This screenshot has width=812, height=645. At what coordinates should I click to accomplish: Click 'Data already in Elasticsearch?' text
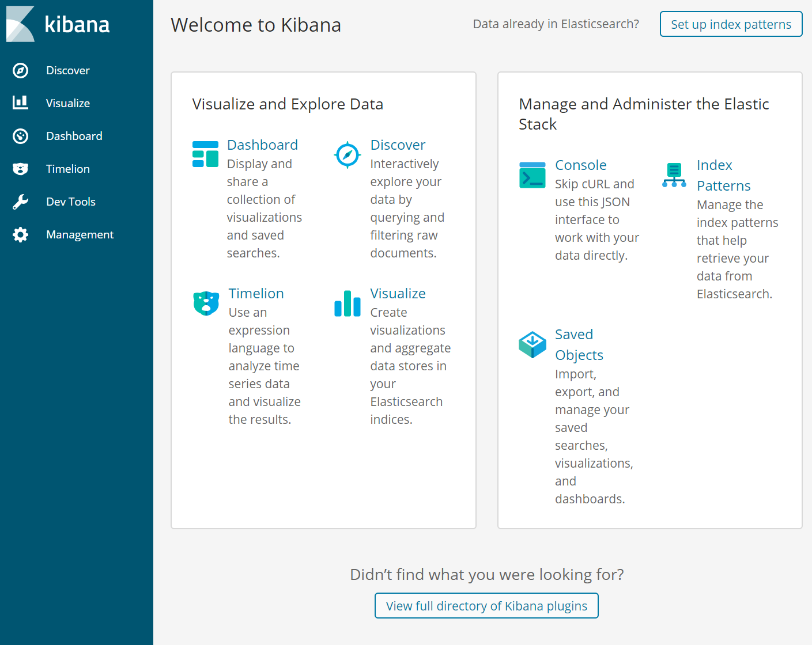tap(556, 24)
